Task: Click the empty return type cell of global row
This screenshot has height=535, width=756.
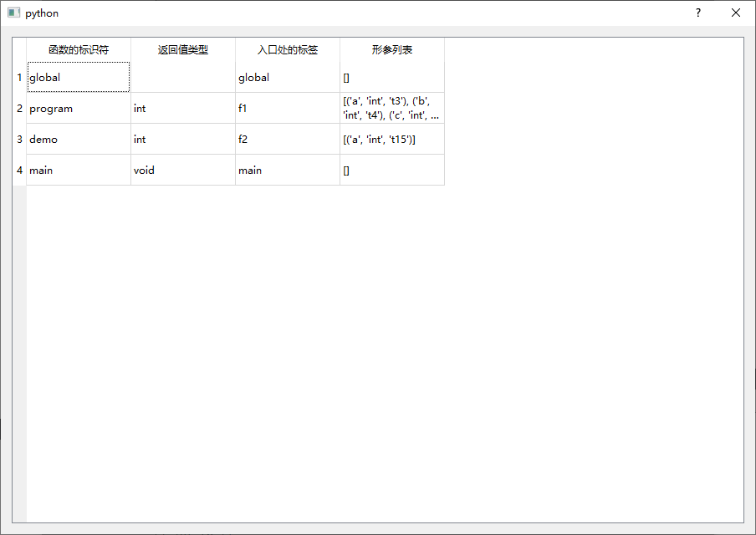Action: 183,77
